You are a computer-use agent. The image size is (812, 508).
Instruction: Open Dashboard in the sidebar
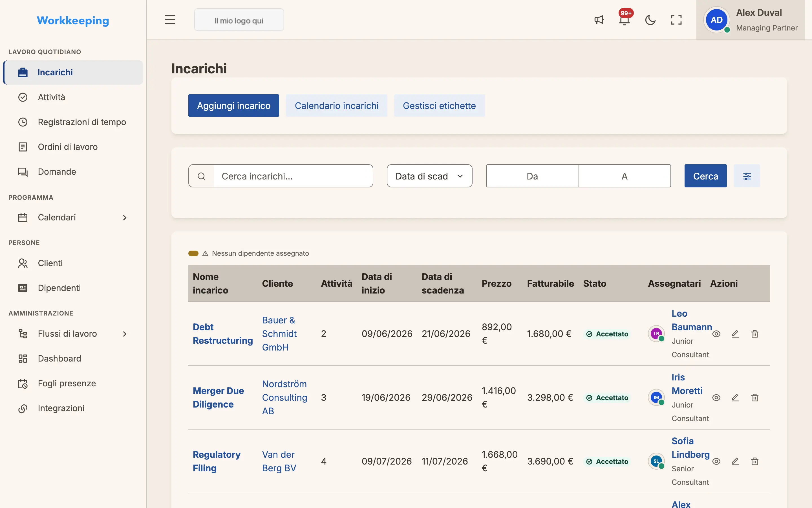coord(73,359)
